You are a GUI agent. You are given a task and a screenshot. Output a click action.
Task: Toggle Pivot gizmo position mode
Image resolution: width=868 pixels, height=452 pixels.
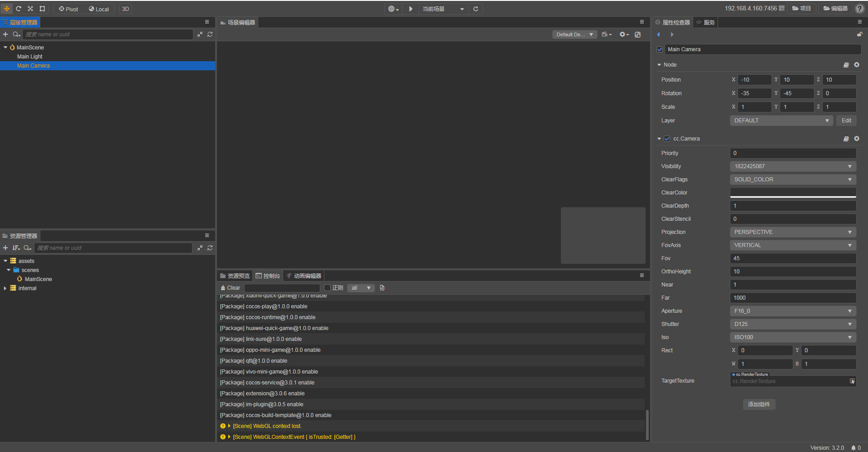(x=68, y=9)
